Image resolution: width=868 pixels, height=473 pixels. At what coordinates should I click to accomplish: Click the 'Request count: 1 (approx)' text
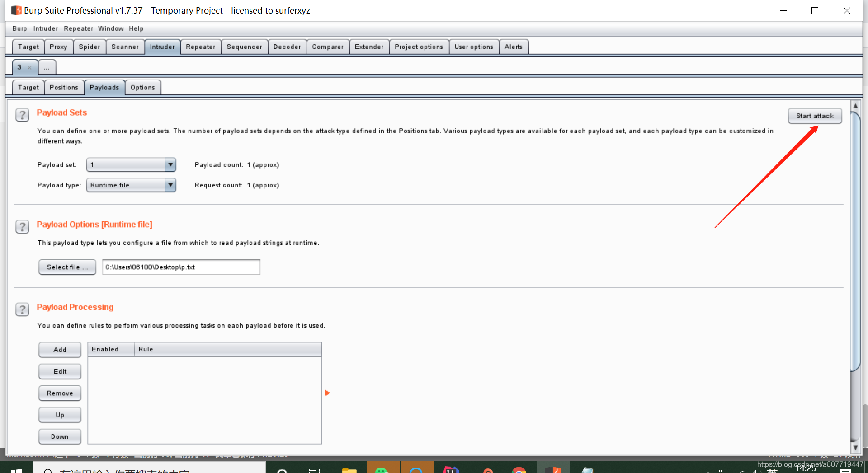tap(237, 185)
